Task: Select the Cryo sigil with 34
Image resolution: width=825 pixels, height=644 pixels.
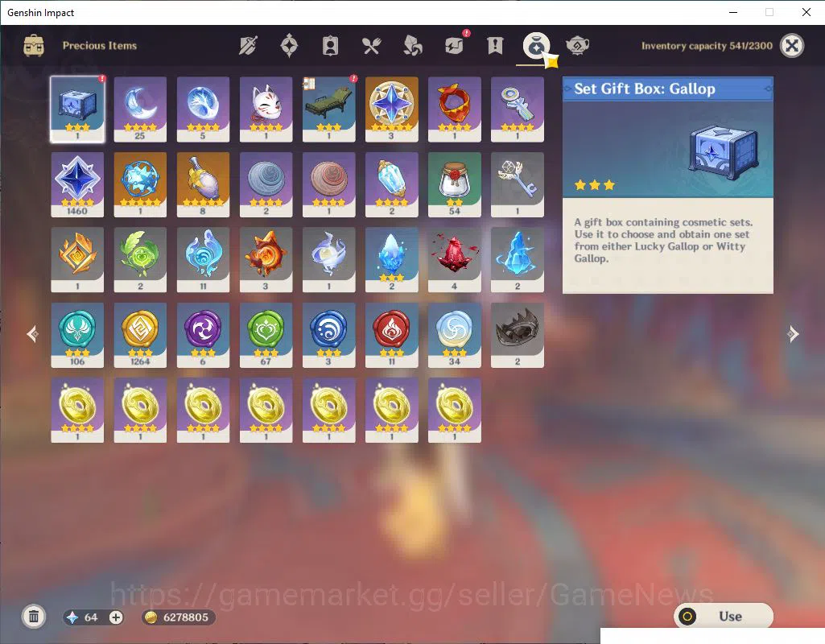Action: 455,335
